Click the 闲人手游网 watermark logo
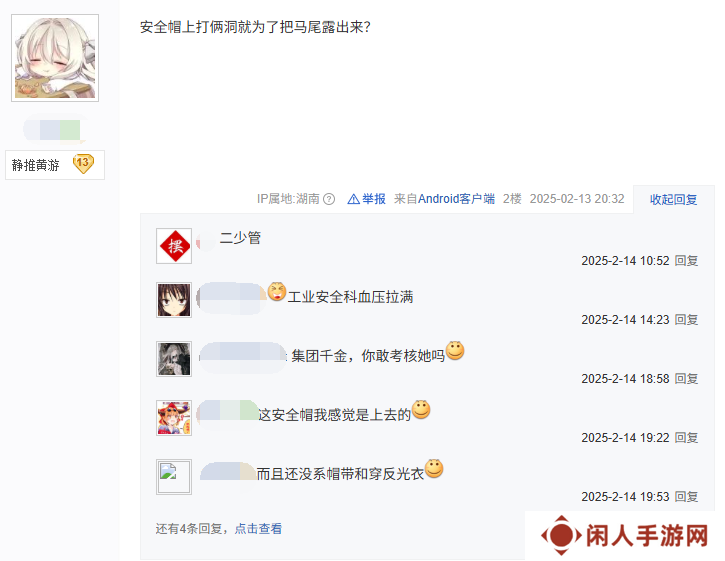The height and width of the screenshot is (561, 725). (x=624, y=536)
